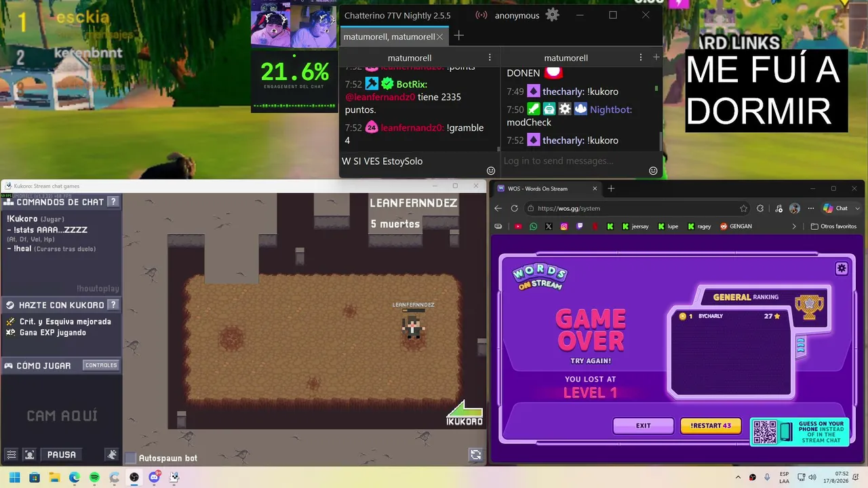This screenshot has width=868, height=488.
Task: Click @leanfernandz0 mention in BotRix message
Action: (380, 97)
